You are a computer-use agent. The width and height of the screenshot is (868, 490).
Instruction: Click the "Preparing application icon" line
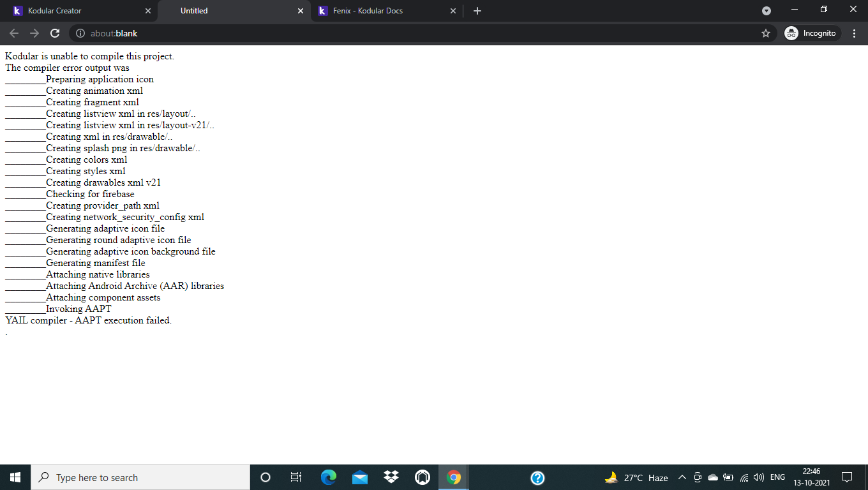pos(100,79)
